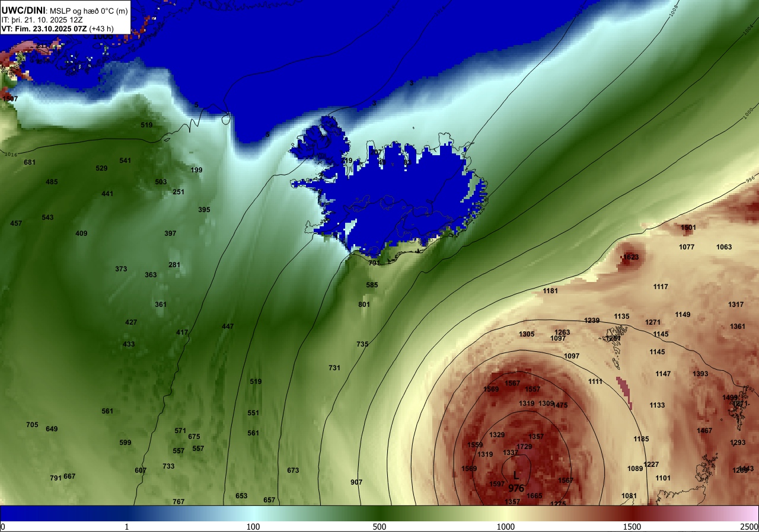Select the valid time line 'VT: Fim. 23.10.2025 07Z'
This screenshot has height=532, width=759.
click(45, 28)
